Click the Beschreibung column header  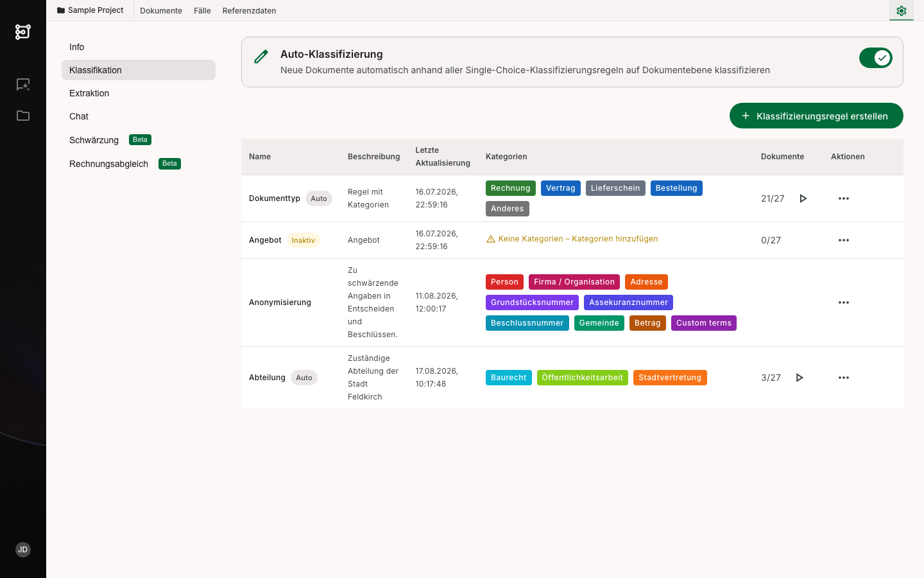pyautogui.click(x=373, y=157)
